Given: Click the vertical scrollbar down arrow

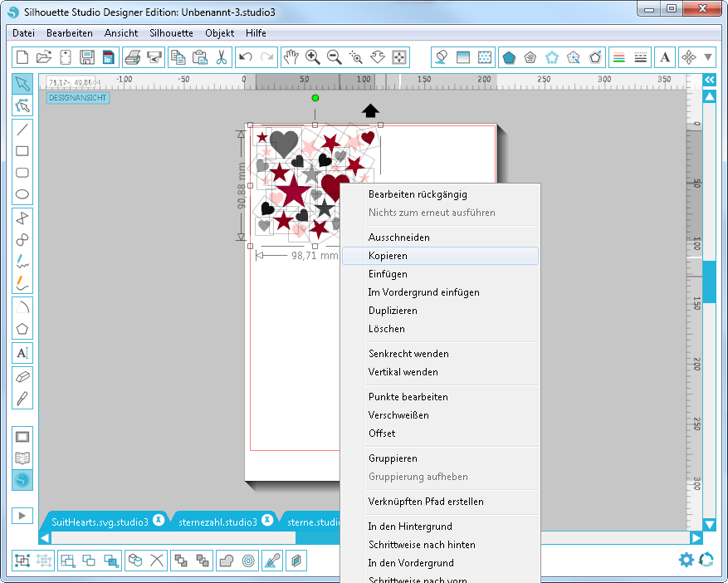Looking at the screenshot, I should coord(710,525).
